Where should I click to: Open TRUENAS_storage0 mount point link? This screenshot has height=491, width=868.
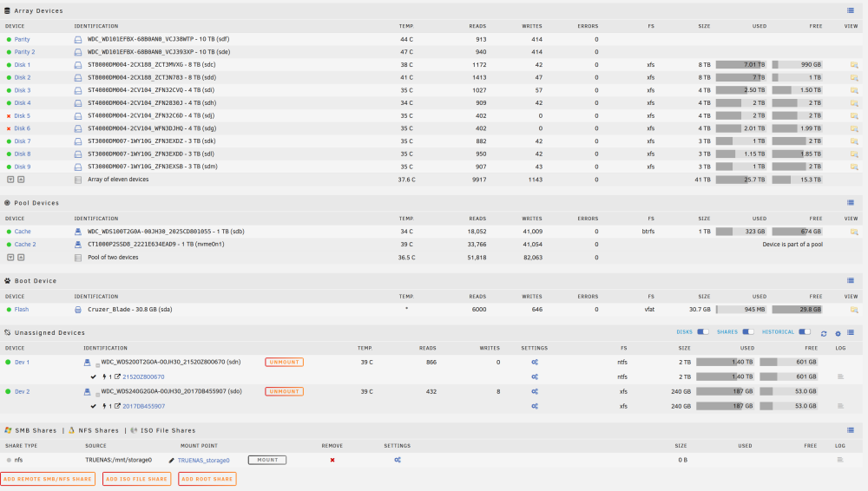pyautogui.click(x=203, y=461)
